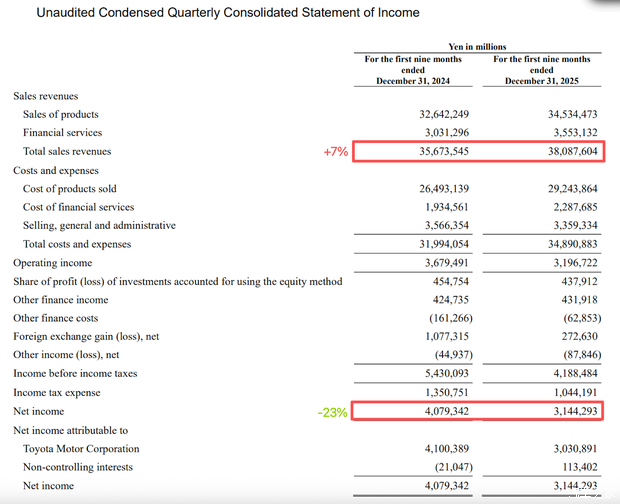This screenshot has width=620, height=504.
Task: Click the red +7% annotation
Action: pyautogui.click(x=335, y=152)
